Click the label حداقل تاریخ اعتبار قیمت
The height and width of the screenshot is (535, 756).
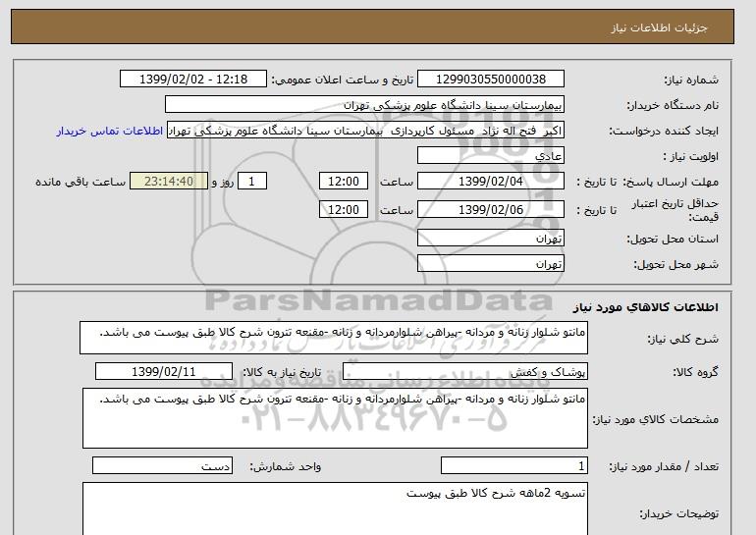click(x=675, y=210)
